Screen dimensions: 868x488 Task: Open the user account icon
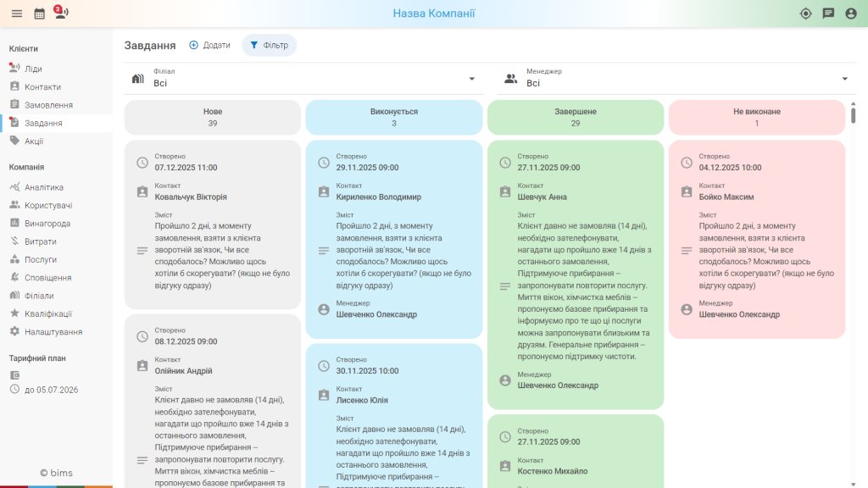point(851,14)
